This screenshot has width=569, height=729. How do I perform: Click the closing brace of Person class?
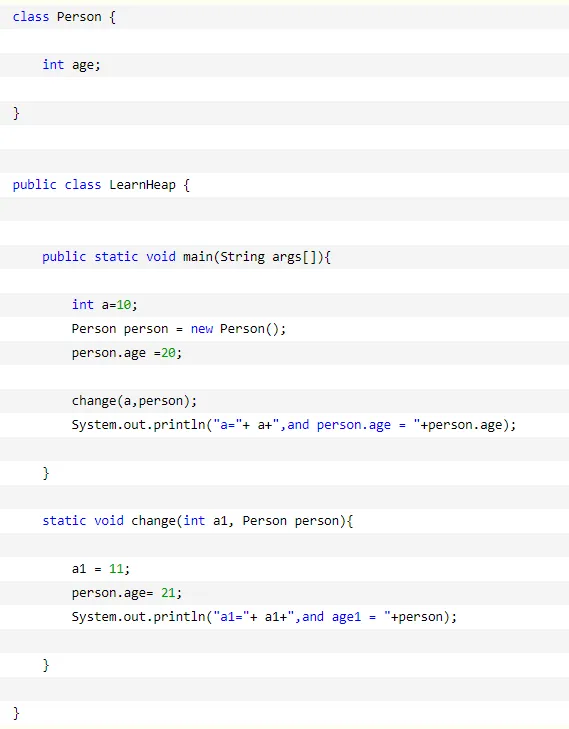tap(16, 113)
